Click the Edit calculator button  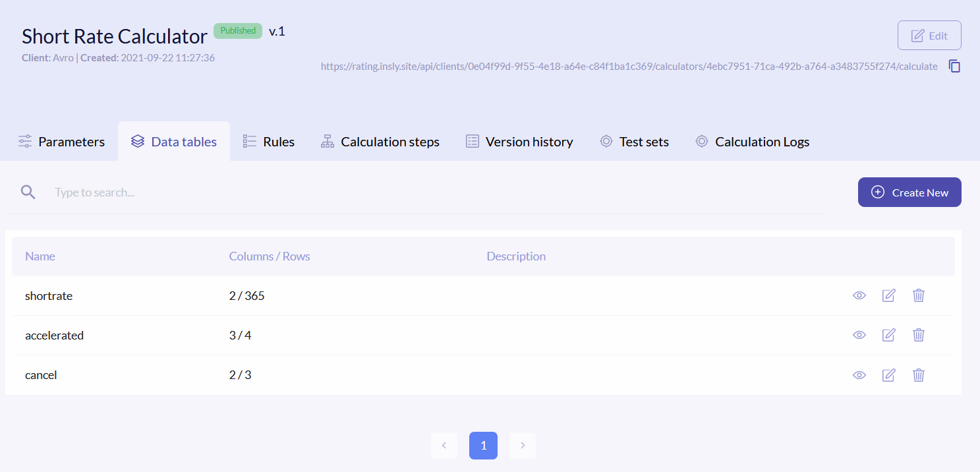pyautogui.click(x=929, y=36)
